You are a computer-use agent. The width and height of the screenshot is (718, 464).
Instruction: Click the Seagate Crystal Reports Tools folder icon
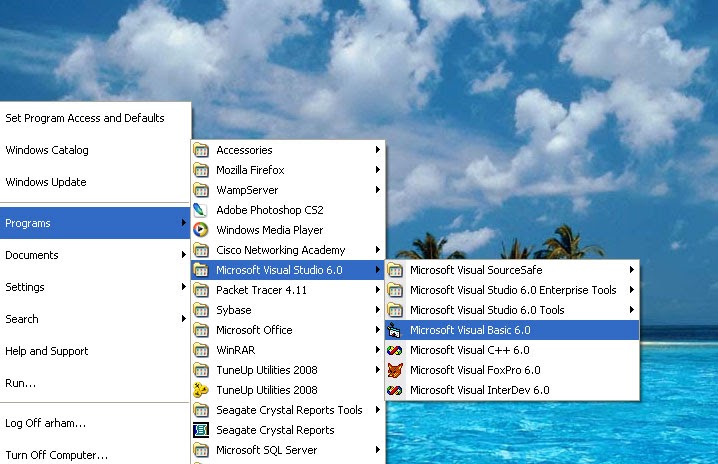201,410
